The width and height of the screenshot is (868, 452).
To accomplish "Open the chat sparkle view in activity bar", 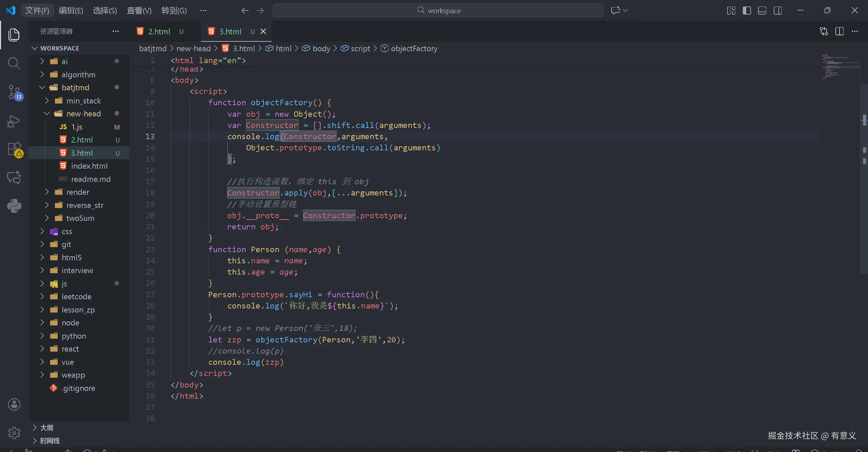I will click(14, 177).
